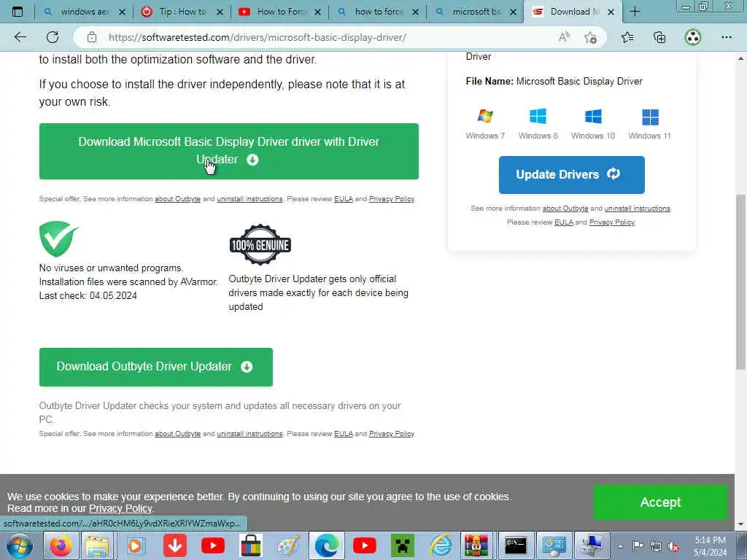Click Download Outbyte Driver Updater button
747x560 pixels.
[156, 367]
